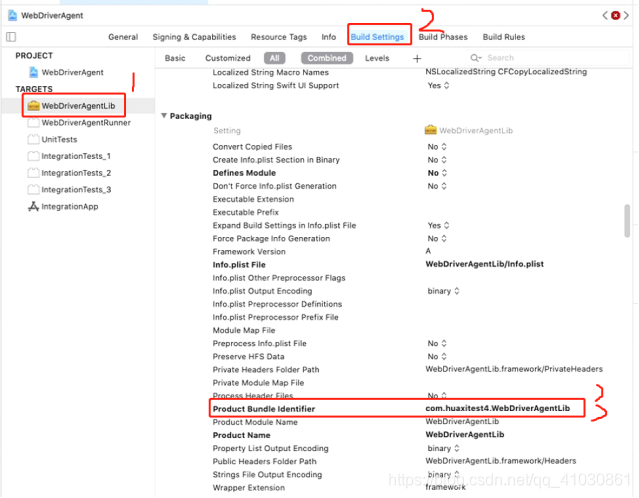Select WebDriverAgentRunner target
Image resolution: width=639 pixels, height=498 pixels.
(86, 123)
